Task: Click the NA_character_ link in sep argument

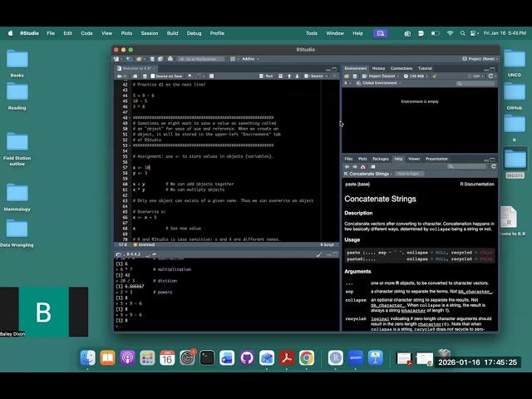Action: (474, 292)
